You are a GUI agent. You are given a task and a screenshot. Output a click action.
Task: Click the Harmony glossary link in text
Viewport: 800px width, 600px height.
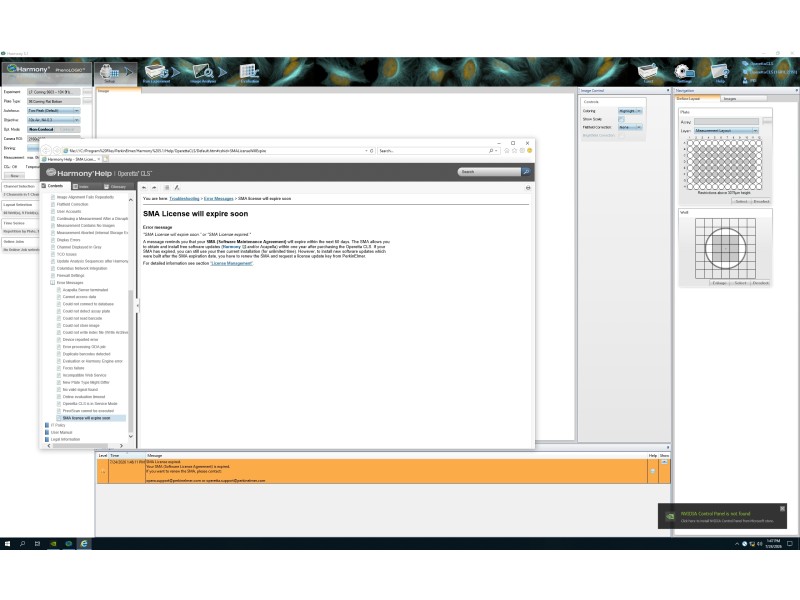pos(231,246)
